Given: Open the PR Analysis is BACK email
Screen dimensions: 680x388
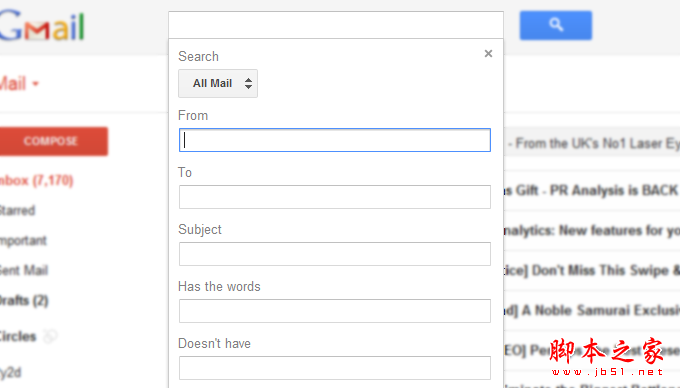Looking at the screenshot, I should [592, 190].
